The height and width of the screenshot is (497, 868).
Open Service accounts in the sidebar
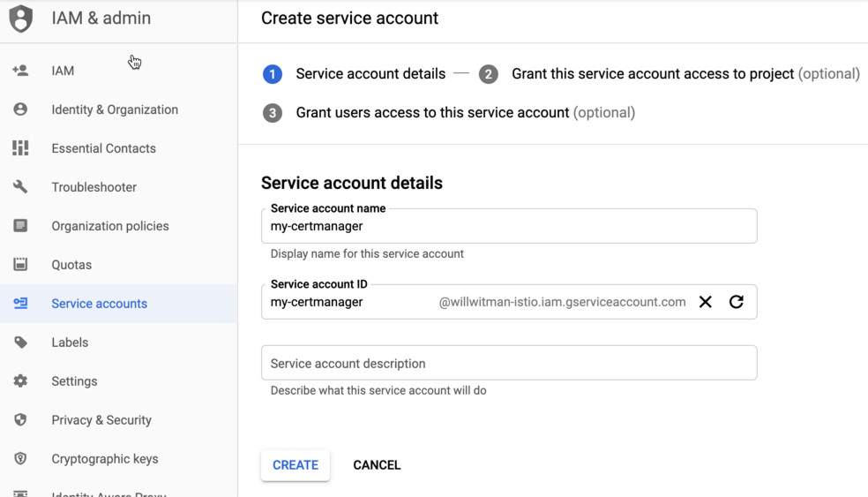[99, 304]
